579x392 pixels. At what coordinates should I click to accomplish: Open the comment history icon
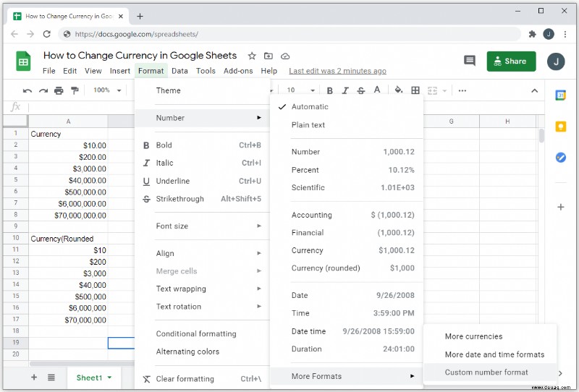pos(469,61)
